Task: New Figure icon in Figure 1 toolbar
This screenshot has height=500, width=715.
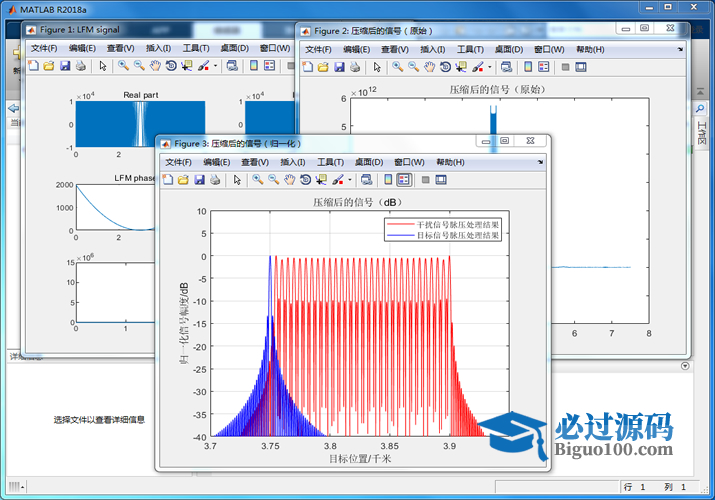Action: point(34,66)
